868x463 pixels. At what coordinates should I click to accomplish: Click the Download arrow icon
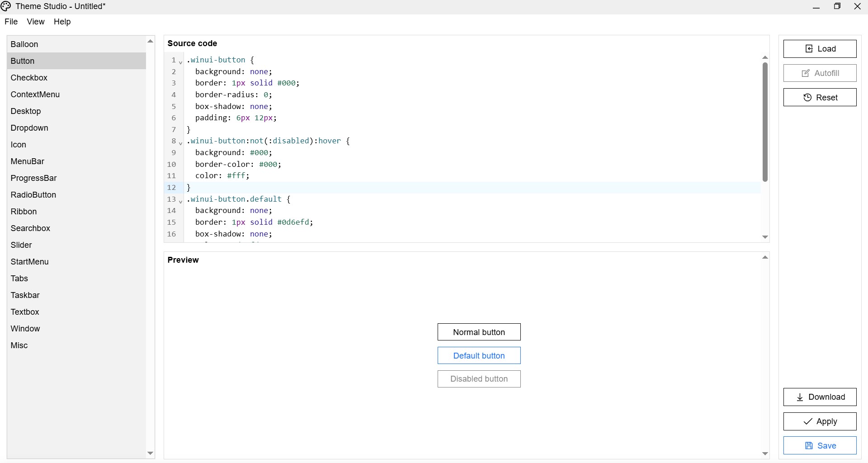click(800, 397)
